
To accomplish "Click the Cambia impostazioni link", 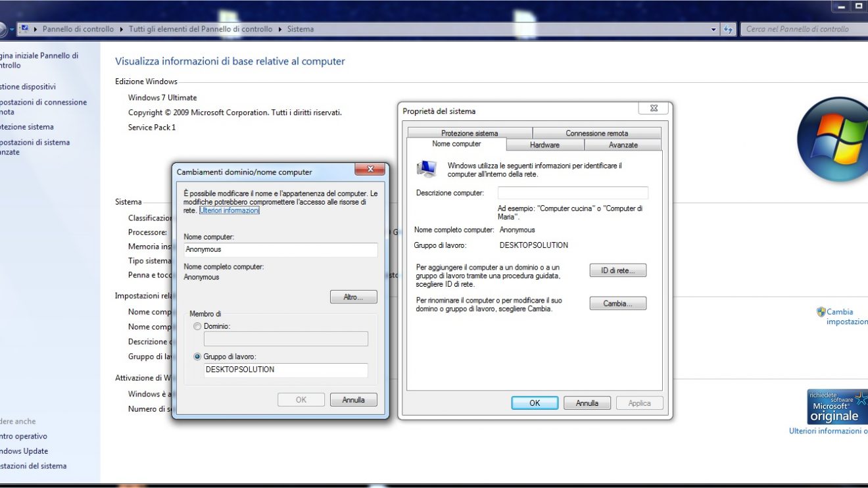I will [x=847, y=317].
